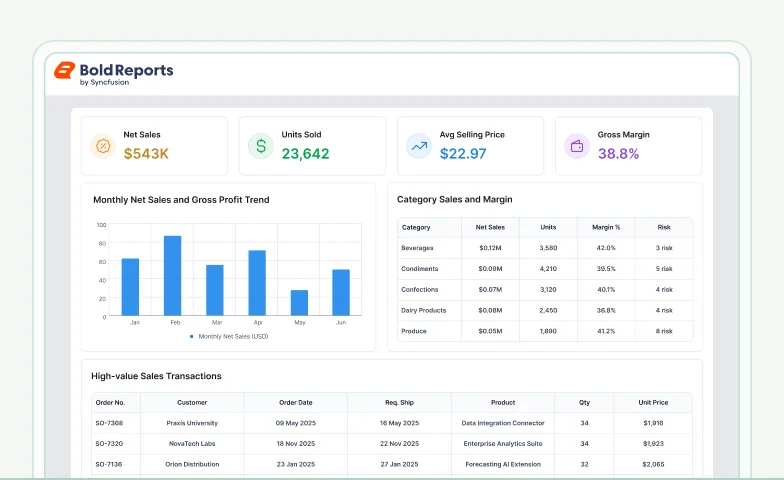Click the blue legend marker for Monthly Net Sales
This screenshot has width=784, height=480.
[x=192, y=336]
